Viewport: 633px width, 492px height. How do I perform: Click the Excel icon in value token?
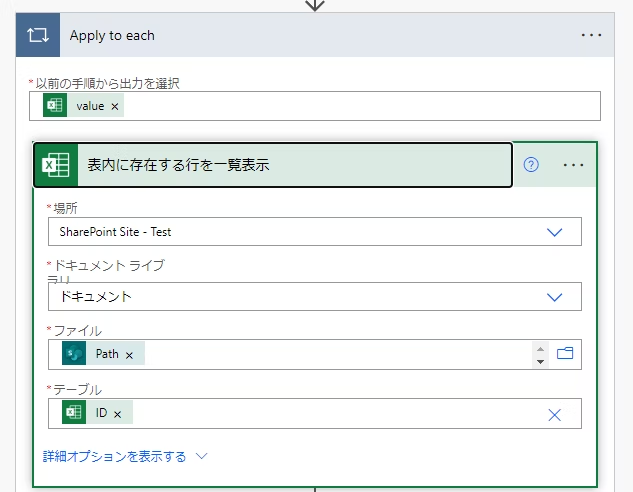(x=55, y=106)
